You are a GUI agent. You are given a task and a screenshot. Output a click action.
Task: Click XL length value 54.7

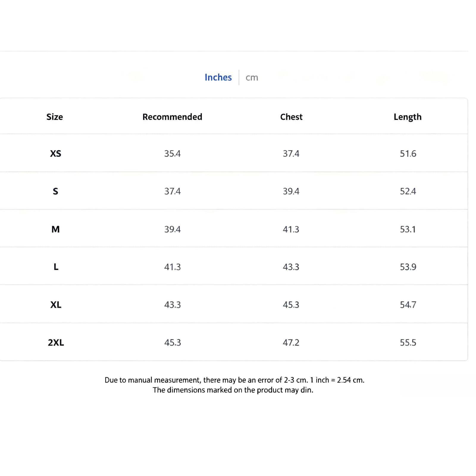408,305
